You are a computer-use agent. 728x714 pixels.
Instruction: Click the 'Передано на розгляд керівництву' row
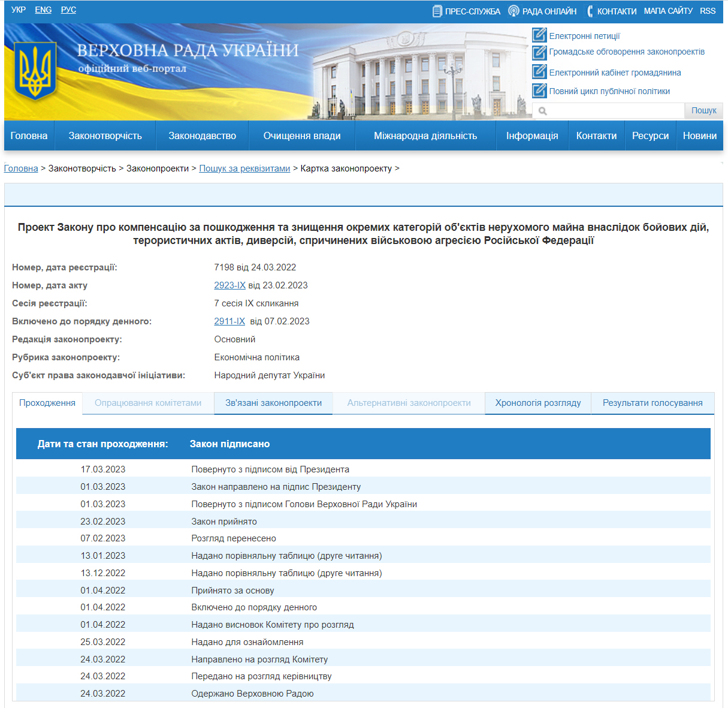(363, 676)
